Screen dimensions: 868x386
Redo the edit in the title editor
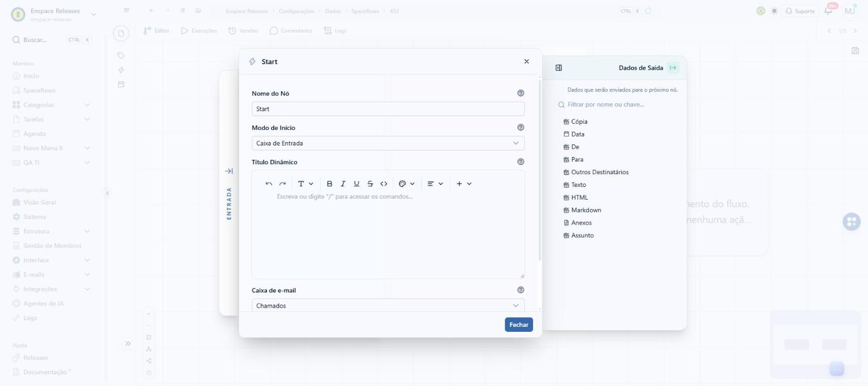click(x=282, y=184)
